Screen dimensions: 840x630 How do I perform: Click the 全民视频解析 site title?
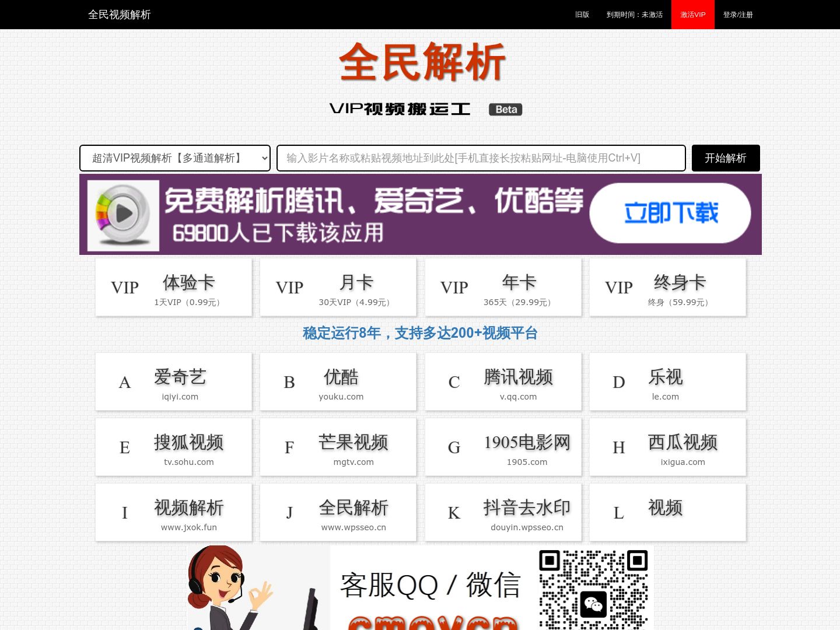[119, 15]
